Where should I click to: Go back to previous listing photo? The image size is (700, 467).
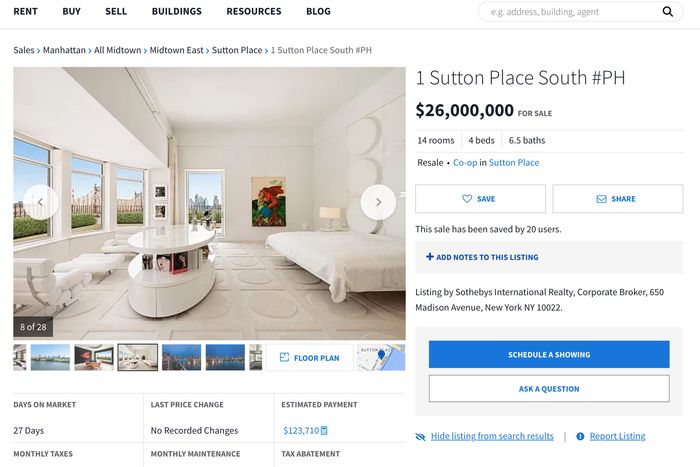[41, 202]
